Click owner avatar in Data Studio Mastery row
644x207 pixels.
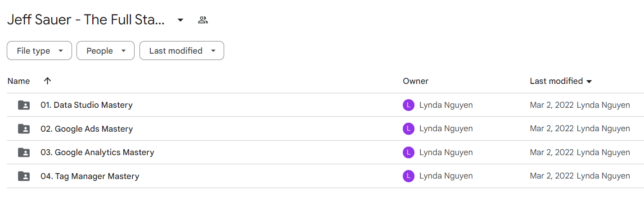(409, 105)
